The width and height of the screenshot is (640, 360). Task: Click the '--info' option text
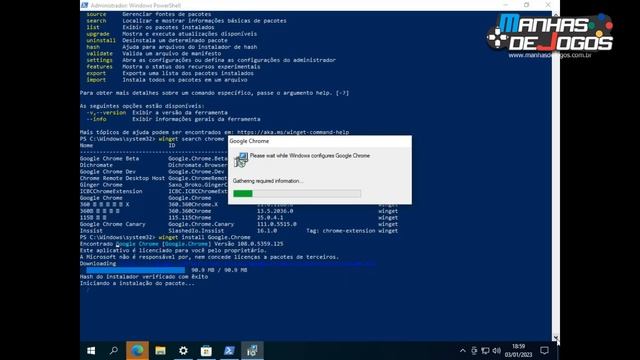96,119
